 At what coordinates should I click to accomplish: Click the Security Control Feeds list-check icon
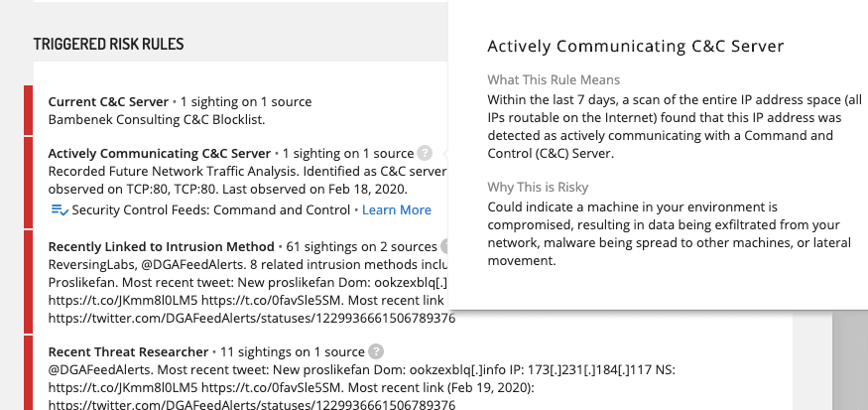pos(60,210)
